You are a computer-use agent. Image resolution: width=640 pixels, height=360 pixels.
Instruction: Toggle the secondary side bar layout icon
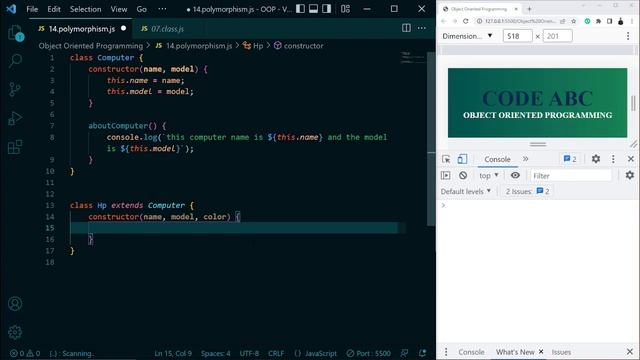tap(327, 9)
